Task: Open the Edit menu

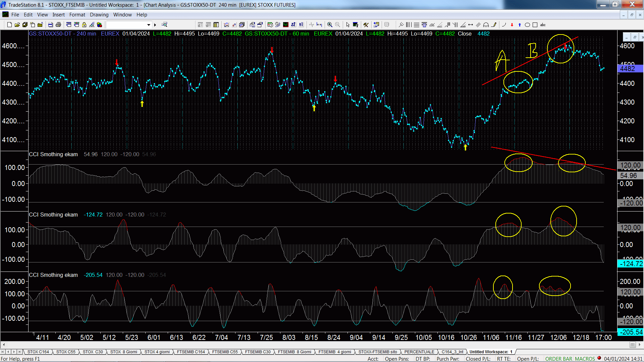Action: pos(28,14)
